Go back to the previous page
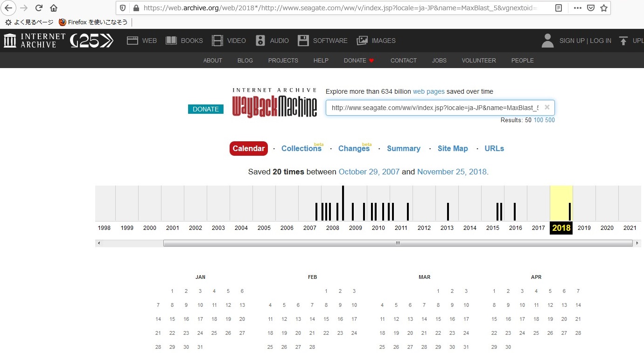Viewport: 644px width, 353px height. click(8, 8)
